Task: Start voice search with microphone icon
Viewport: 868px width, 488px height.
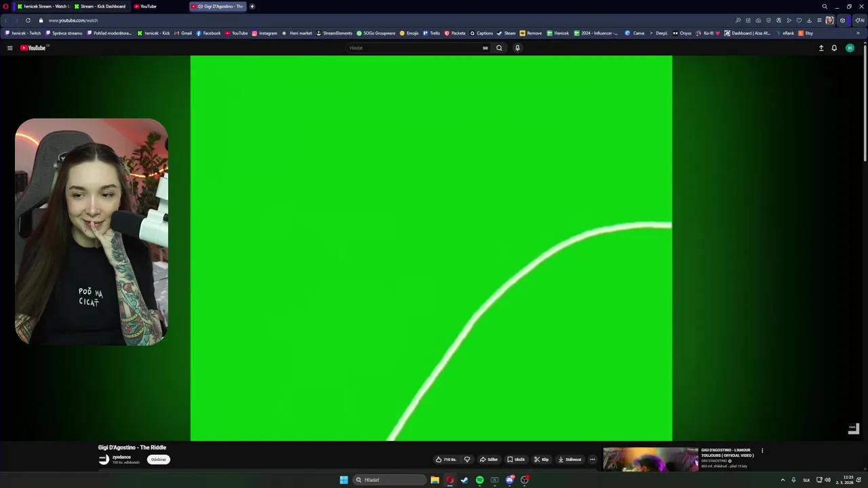Action: 517,48
